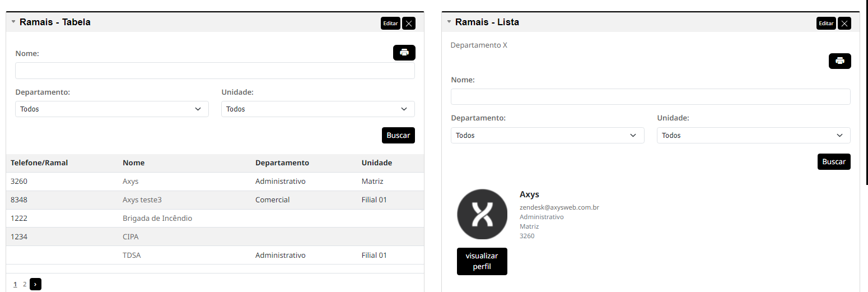The width and height of the screenshot is (868, 292).
Task: Collapse the Ramais - Lista panel triangle
Action: [x=449, y=22]
